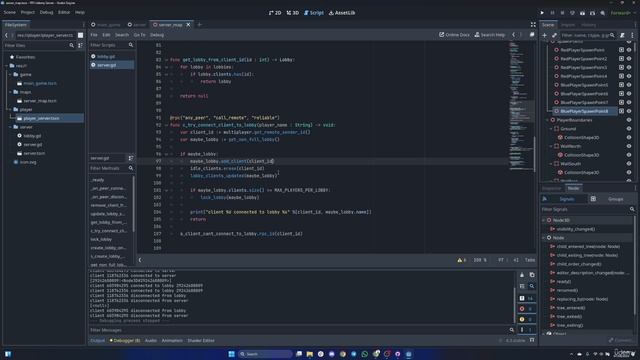The width and height of the screenshot is (640, 360).
Task: Open the Scene dock three-dots options
Action: pos(632,36)
